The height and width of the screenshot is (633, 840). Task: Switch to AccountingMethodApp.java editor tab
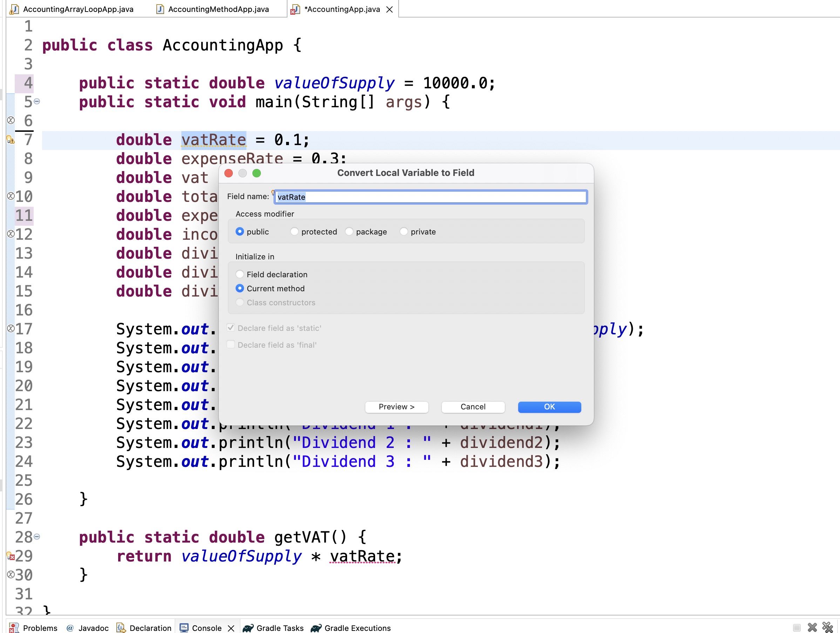click(218, 9)
